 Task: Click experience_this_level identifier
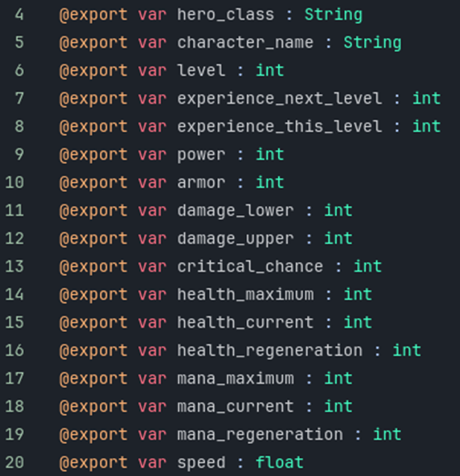(280, 127)
